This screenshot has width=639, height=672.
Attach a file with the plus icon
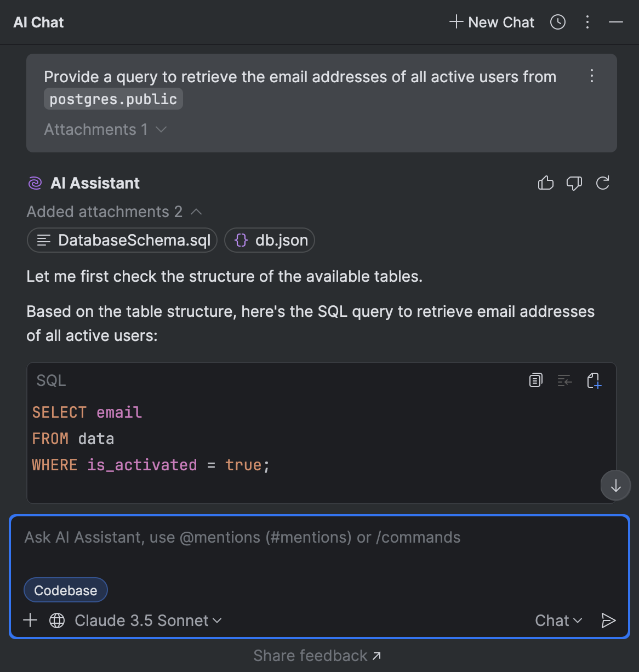30,620
